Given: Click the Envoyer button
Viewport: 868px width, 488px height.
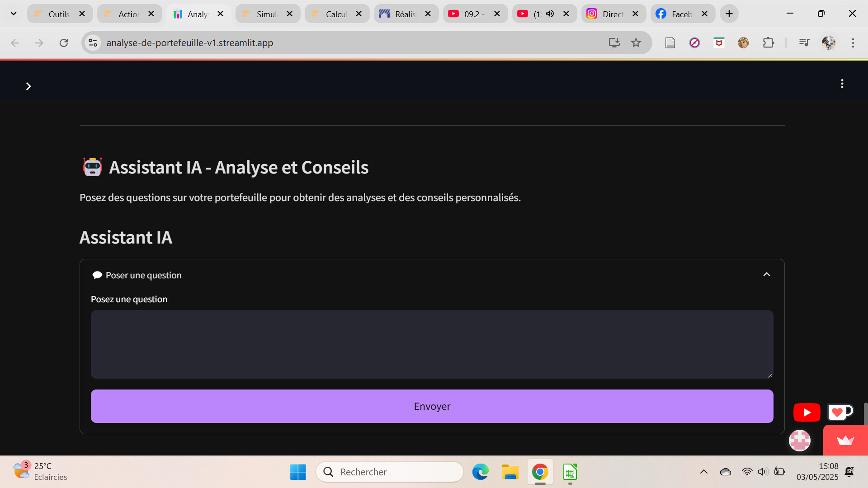Looking at the screenshot, I should pyautogui.click(x=432, y=406).
